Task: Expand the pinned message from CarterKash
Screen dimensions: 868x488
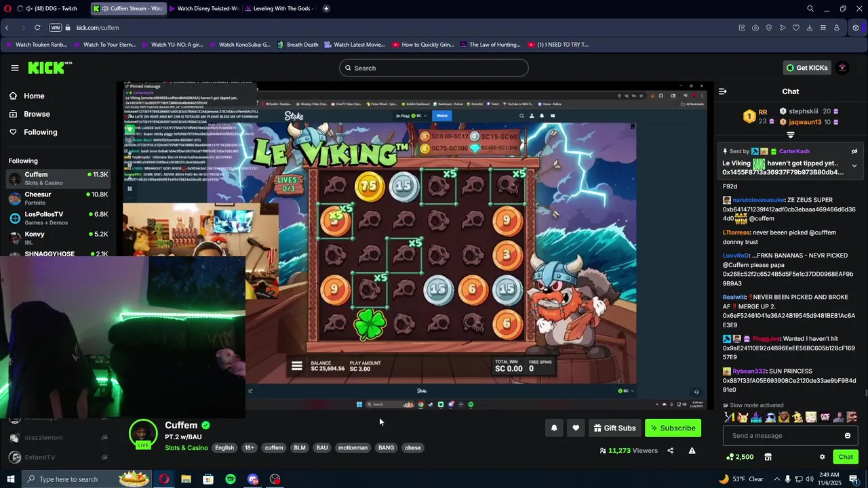Action: coord(854,166)
